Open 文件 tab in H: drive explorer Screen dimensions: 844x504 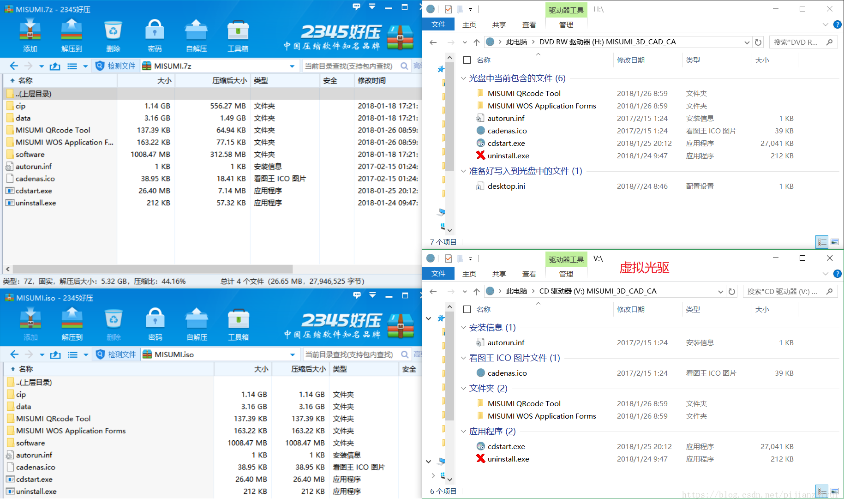438,24
